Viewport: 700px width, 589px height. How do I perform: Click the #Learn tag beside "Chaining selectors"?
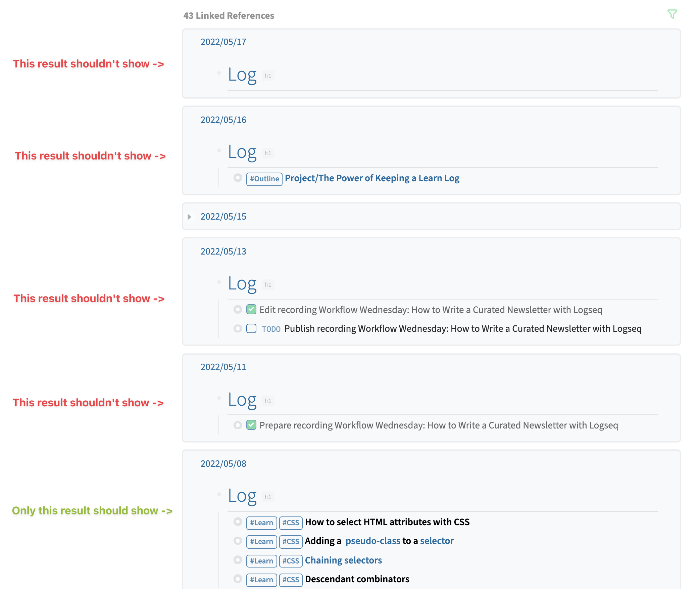(261, 561)
